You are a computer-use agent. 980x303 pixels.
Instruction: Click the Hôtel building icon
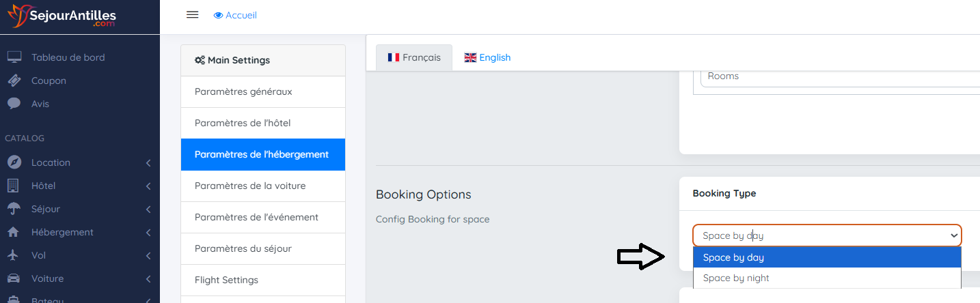click(x=13, y=186)
